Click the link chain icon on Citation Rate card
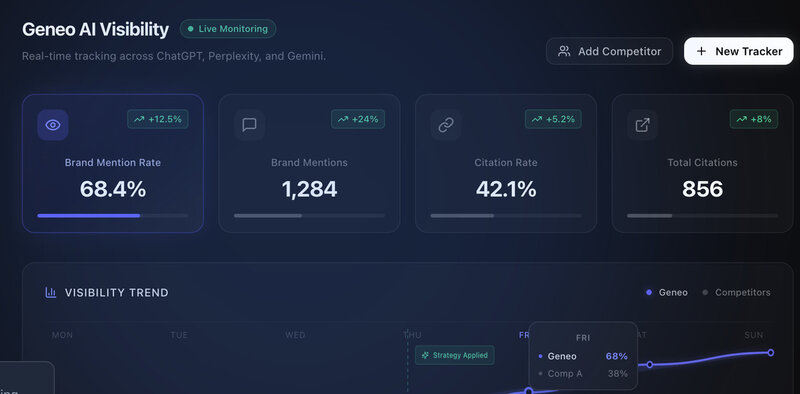Screen dimensions: 800x394 pyautogui.click(x=446, y=125)
